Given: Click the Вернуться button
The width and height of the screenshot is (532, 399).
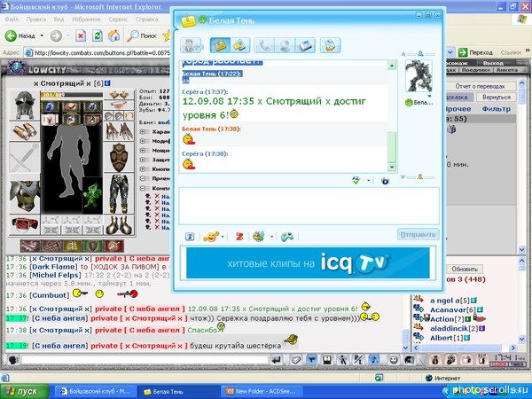Looking at the screenshot, I should point(496,98).
